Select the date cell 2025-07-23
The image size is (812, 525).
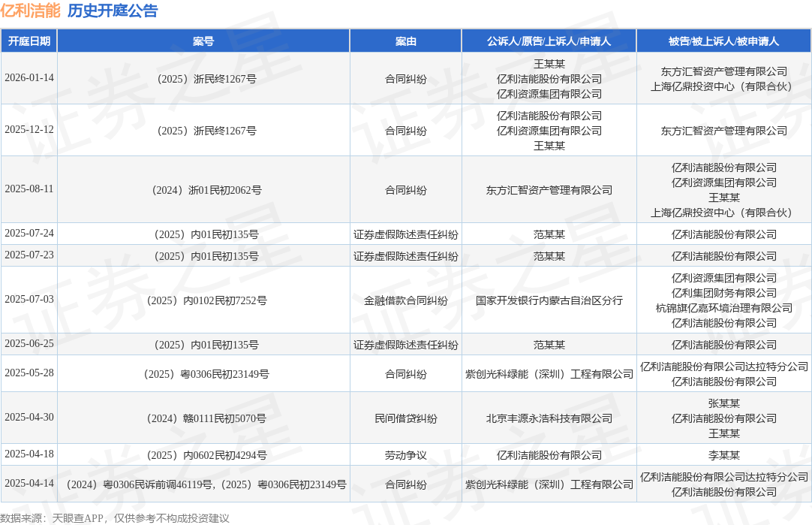coord(29,255)
